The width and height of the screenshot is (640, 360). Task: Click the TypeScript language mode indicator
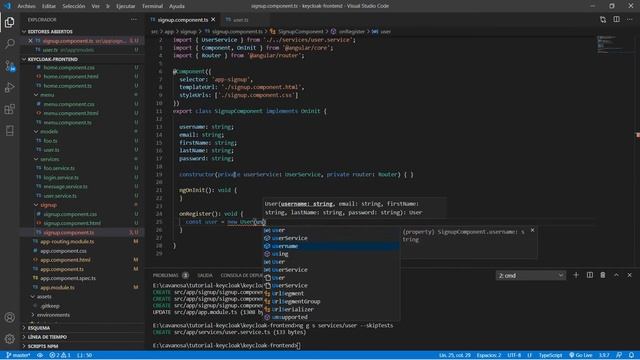click(x=550, y=355)
